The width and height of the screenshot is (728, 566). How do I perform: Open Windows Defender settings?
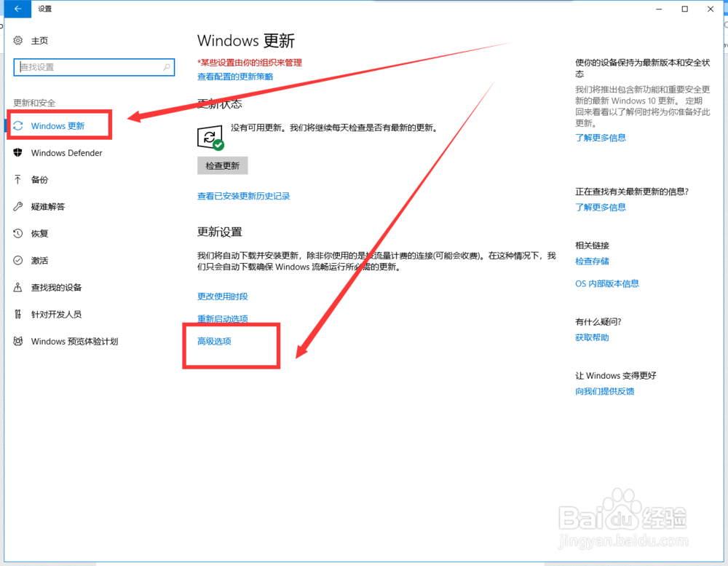point(66,153)
